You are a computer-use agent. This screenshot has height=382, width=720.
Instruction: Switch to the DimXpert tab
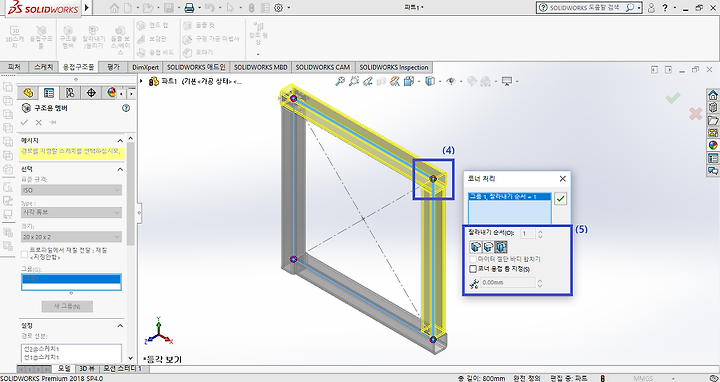[145, 67]
